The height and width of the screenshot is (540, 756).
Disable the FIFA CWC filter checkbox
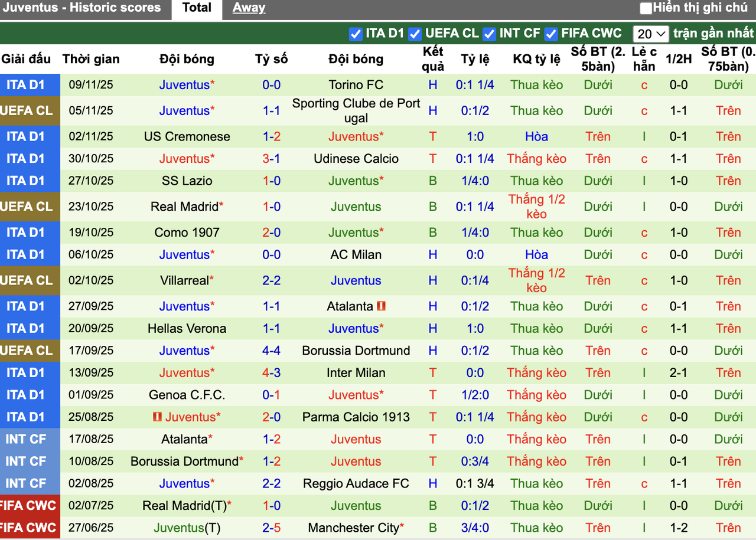(551, 34)
